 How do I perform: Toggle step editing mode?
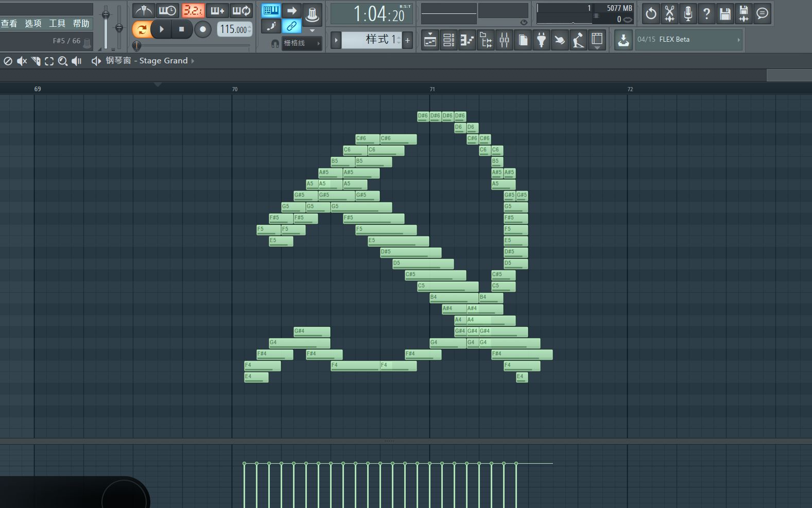[x=271, y=26]
